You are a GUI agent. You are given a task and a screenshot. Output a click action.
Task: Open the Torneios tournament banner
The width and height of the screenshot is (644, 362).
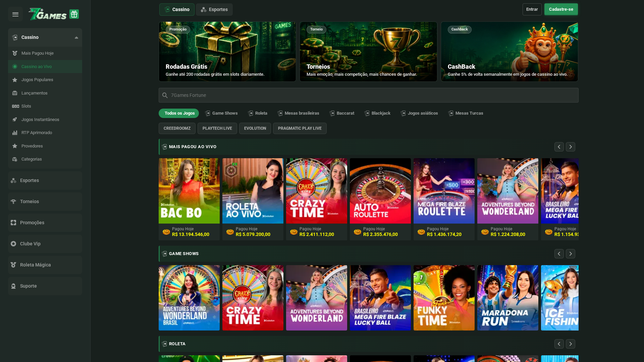(x=368, y=52)
